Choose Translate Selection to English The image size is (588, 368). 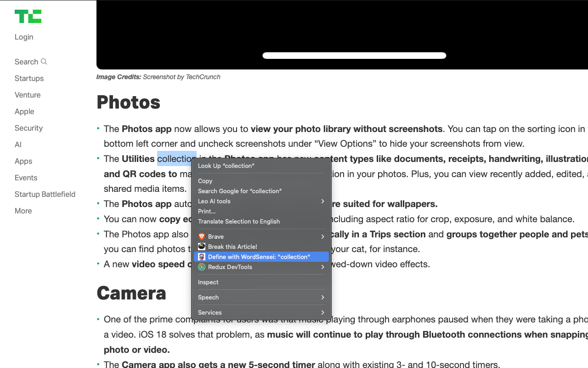tap(261, 221)
